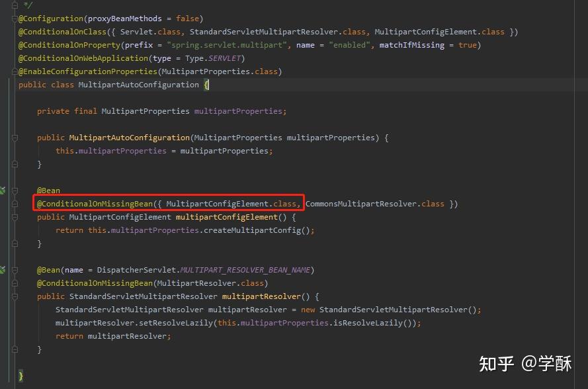Click CommonsMultipartResolver.class reference
This screenshot has height=389, width=588.
pyautogui.click(x=374, y=204)
